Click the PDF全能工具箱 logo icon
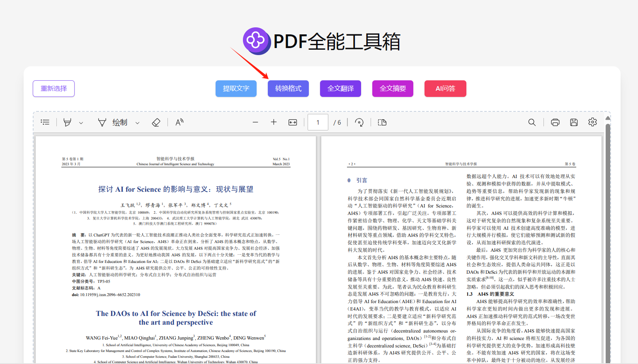 [257, 41]
